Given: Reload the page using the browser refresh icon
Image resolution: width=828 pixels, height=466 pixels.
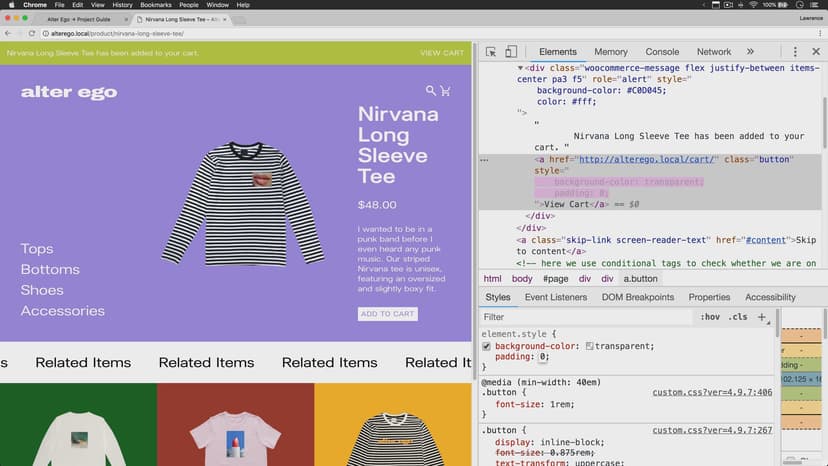Looking at the screenshot, I should click(x=32, y=33).
